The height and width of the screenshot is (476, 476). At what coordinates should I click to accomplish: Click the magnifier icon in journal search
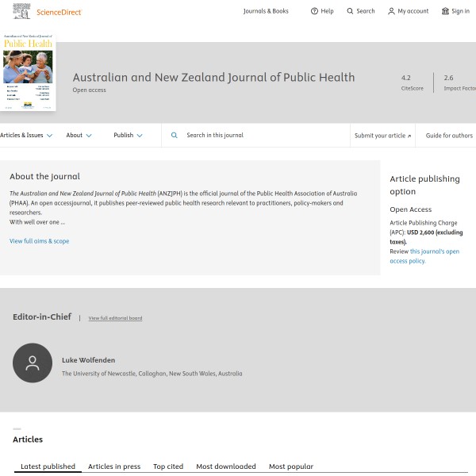tap(175, 136)
